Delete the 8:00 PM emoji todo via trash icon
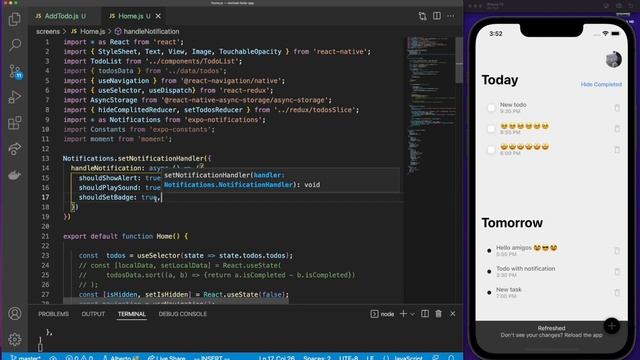 coord(617,149)
